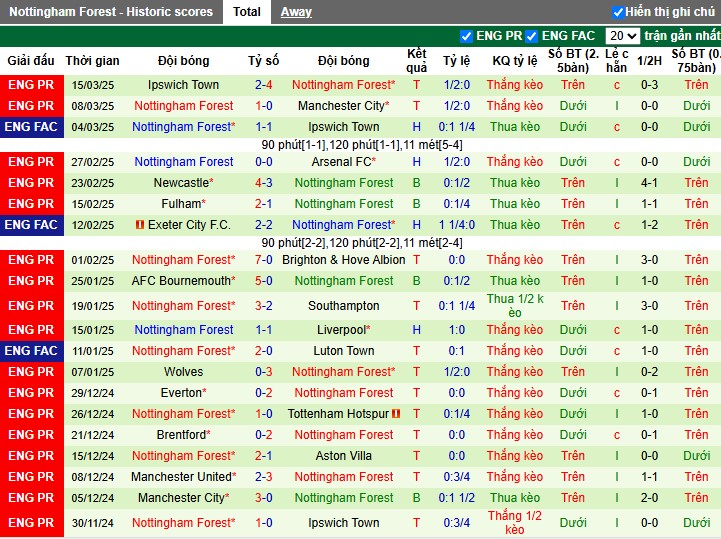Click the red card icon next to Tottenham Hotspur
Image resolution: width=721 pixels, height=539 pixels.
396,414
